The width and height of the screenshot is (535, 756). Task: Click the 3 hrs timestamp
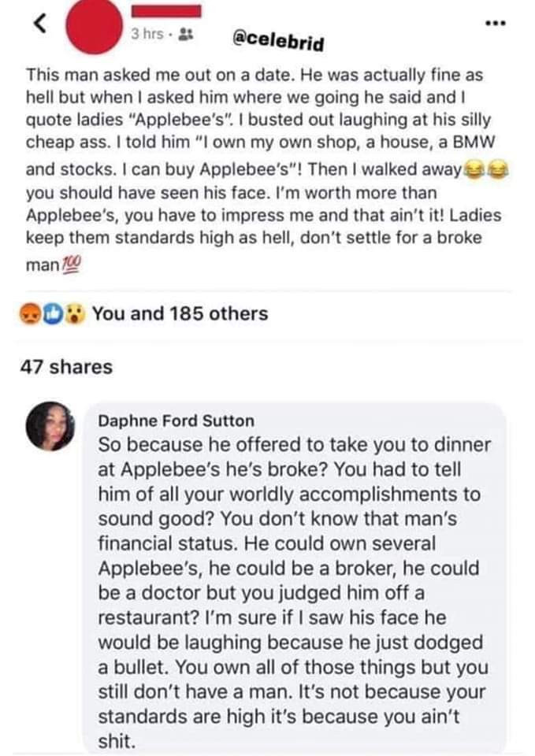tap(146, 35)
